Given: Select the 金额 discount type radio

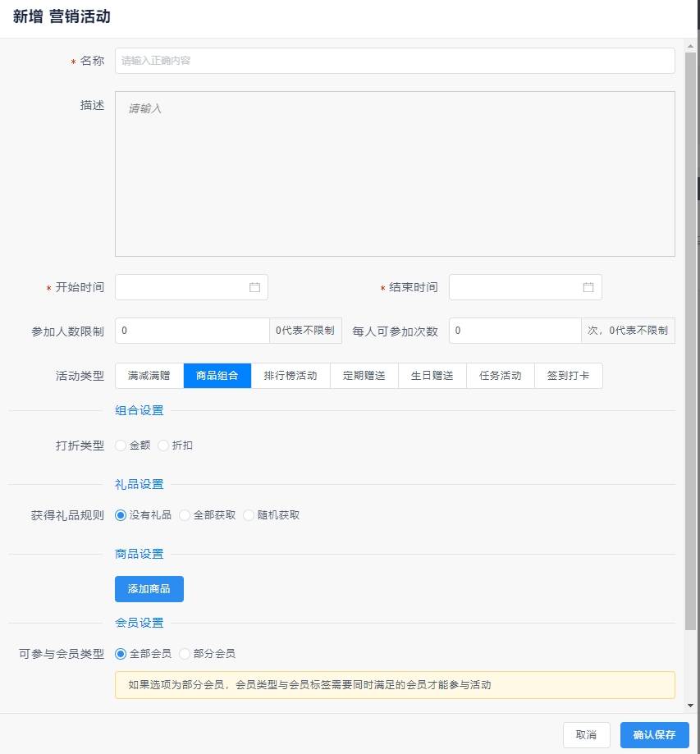Looking at the screenshot, I should point(121,446).
